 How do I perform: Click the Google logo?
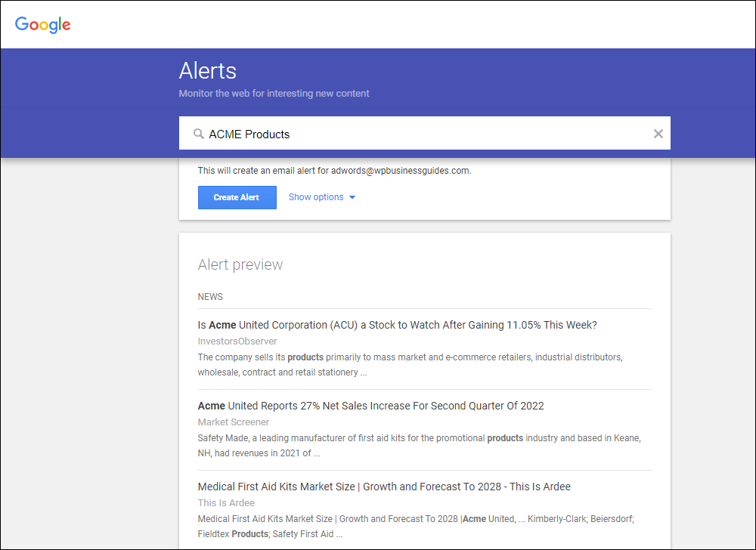click(x=42, y=25)
